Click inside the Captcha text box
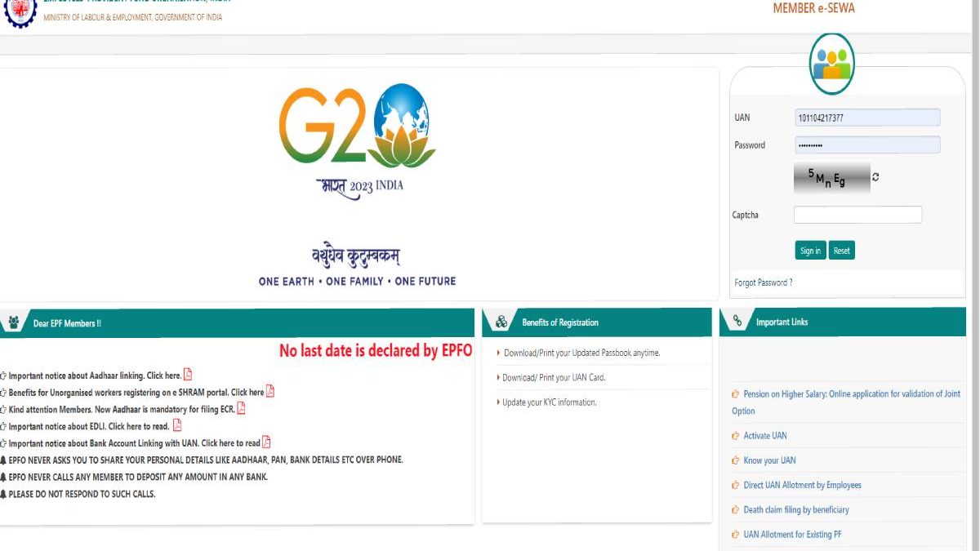Viewport: 980px width, 551px height. click(x=857, y=215)
